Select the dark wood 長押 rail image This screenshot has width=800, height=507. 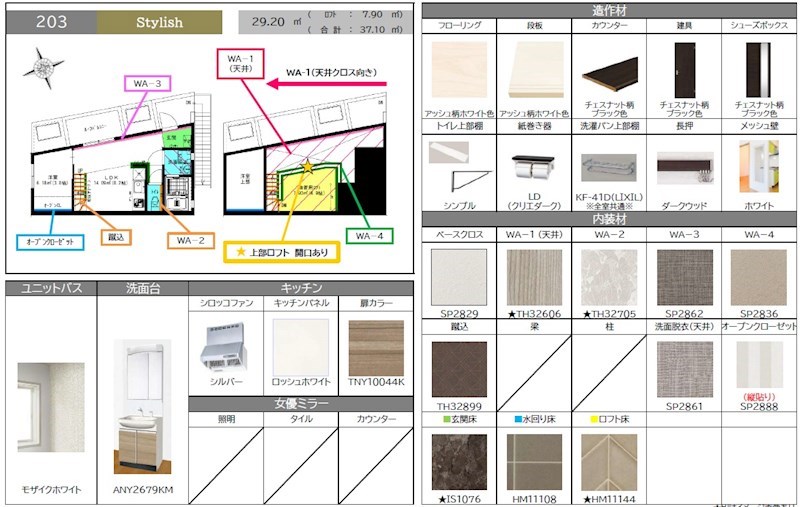coord(683,167)
